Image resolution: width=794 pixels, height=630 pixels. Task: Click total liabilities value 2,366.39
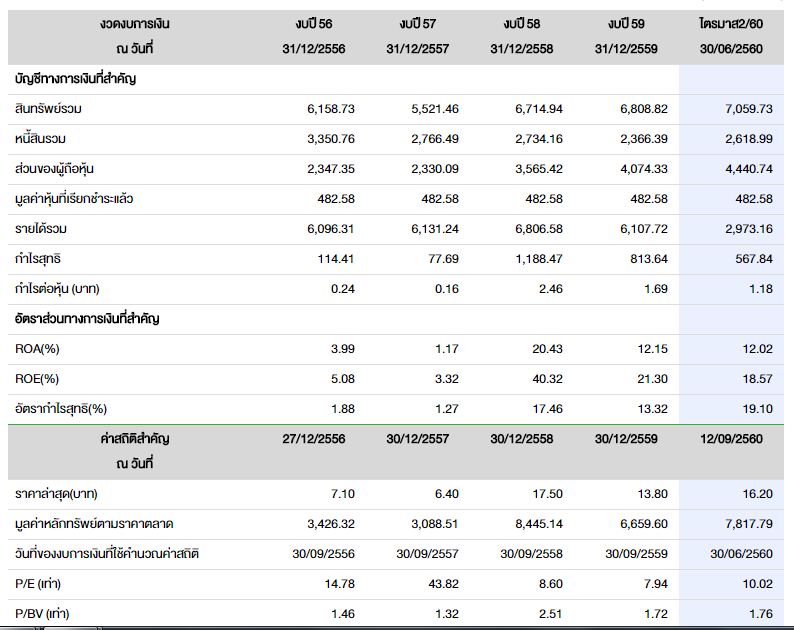(x=644, y=139)
